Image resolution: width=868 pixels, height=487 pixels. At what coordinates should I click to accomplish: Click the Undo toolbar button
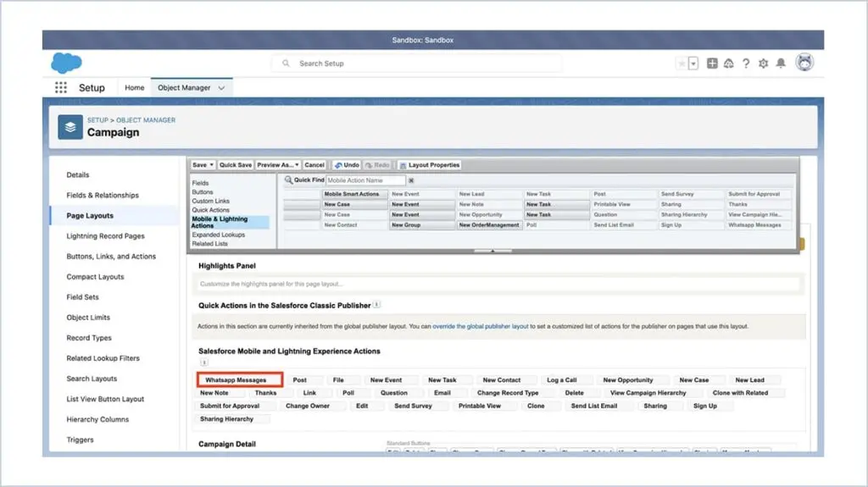(x=347, y=165)
